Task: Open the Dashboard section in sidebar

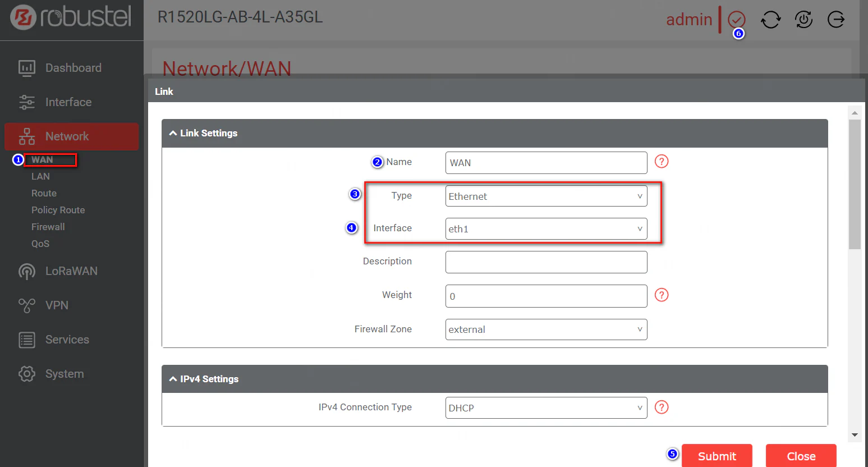Action: point(73,68)
